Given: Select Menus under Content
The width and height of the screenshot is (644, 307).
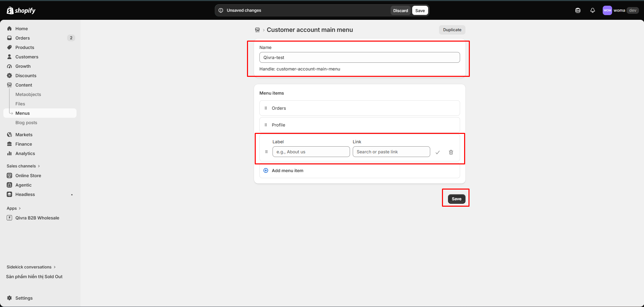Looking at the screenshot, I should click(x=40, y=113).
